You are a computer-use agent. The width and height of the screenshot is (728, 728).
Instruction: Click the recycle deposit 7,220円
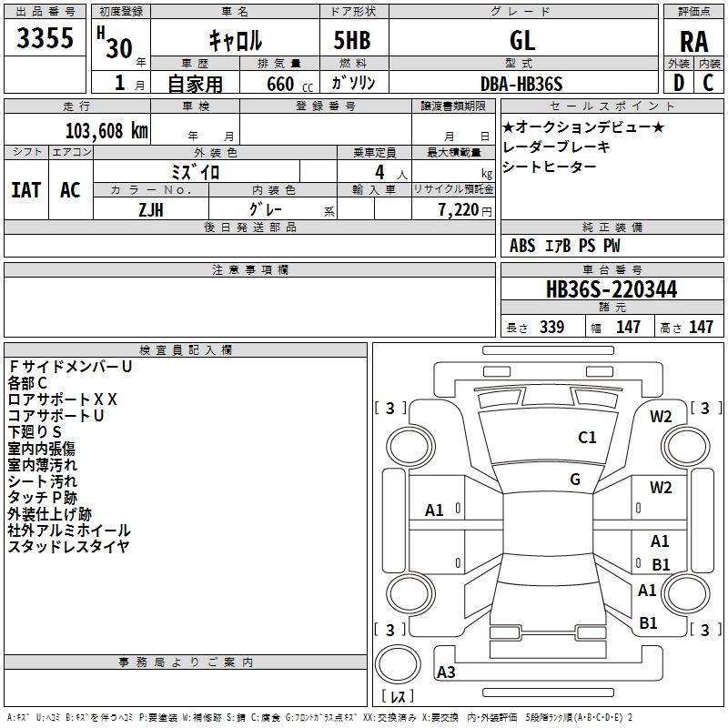tap(465, 210)
